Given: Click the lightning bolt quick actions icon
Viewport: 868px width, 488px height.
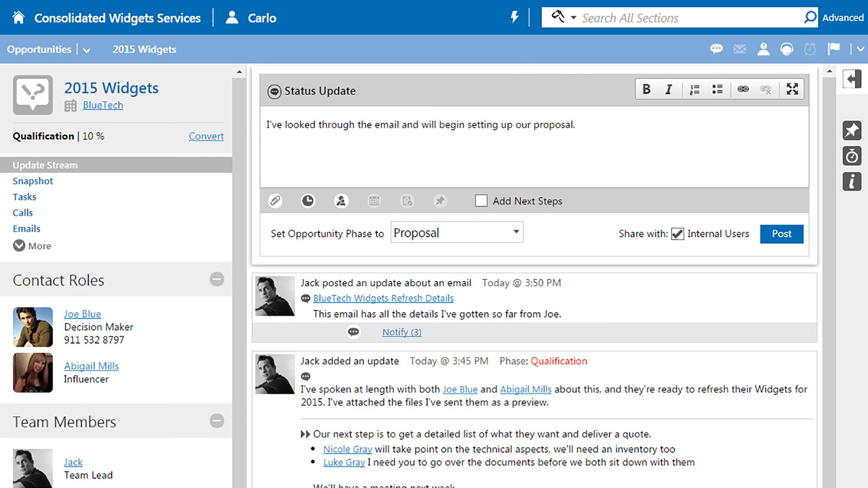Looking at the screenshot, I should pos(514,17).
